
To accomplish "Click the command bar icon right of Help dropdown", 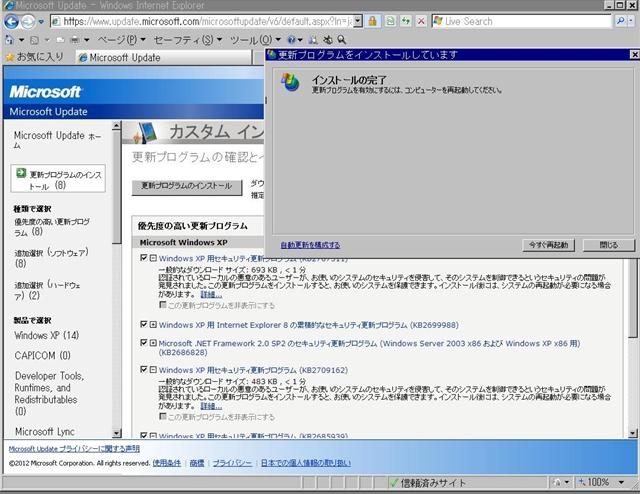I will tap(313, 40).
